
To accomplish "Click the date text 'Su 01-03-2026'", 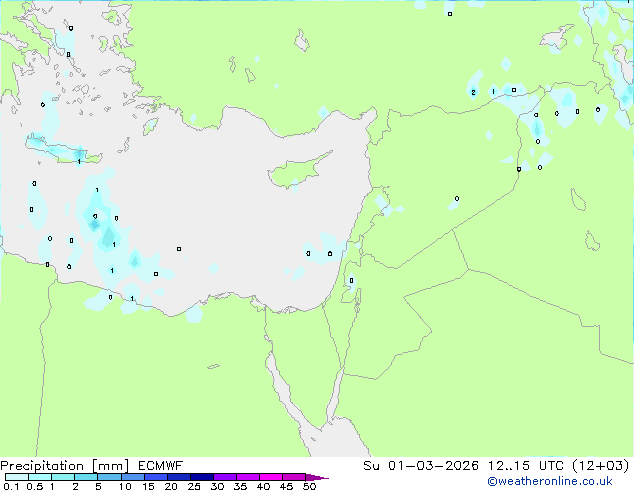I will [x=421, y=466].
